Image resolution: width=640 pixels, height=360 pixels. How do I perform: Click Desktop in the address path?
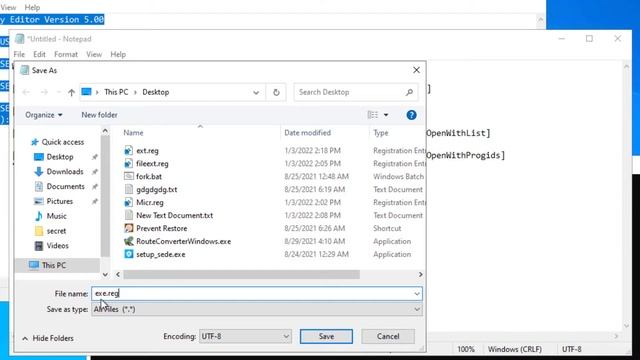pyautogui.click(x=156, y=92)
